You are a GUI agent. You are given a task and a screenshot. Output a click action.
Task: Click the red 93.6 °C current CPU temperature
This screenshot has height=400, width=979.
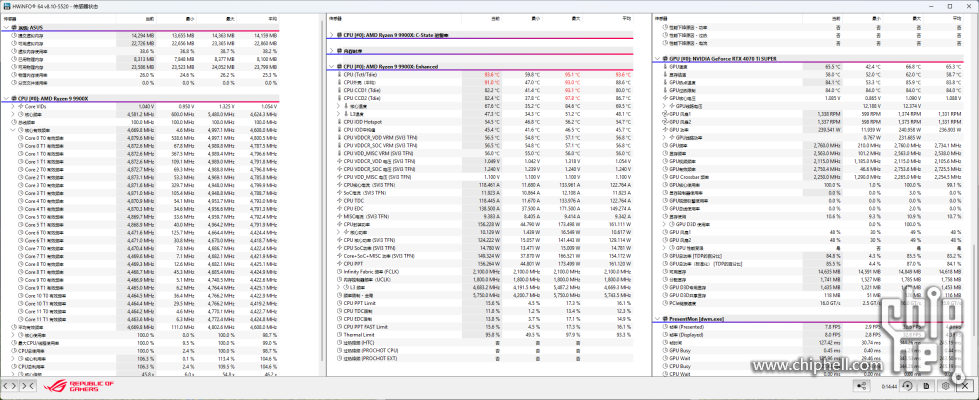[x=493, y=74]
